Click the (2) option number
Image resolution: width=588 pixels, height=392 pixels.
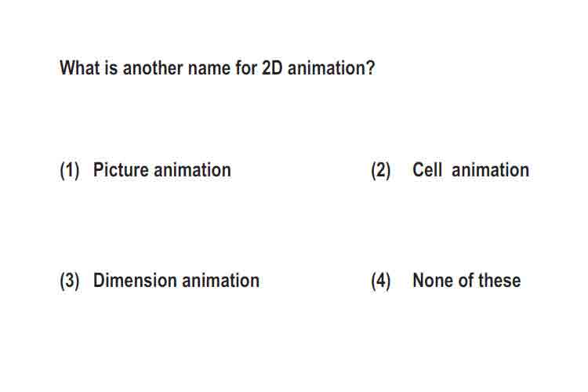coord(380,171)
